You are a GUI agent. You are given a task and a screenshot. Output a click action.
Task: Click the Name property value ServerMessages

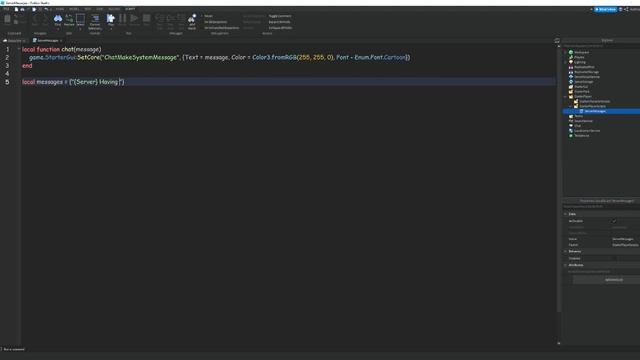point(623,239)
